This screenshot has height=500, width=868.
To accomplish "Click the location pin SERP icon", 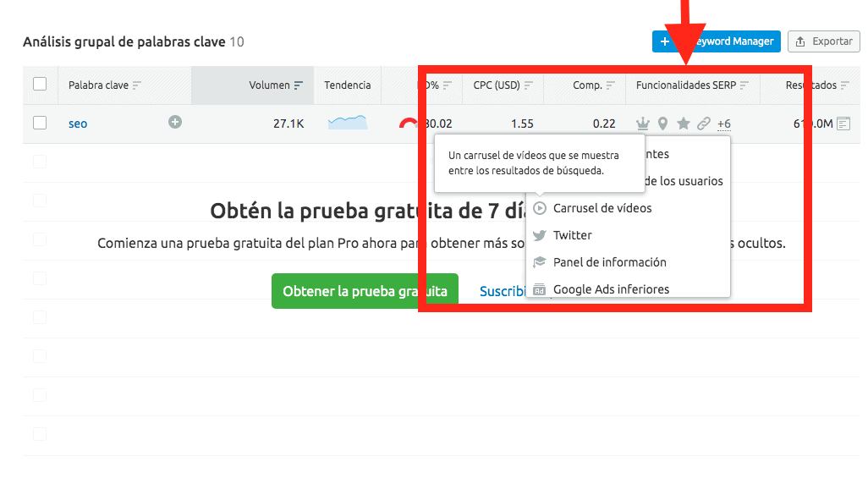I will pyautogui.click(x=663, y=124).
